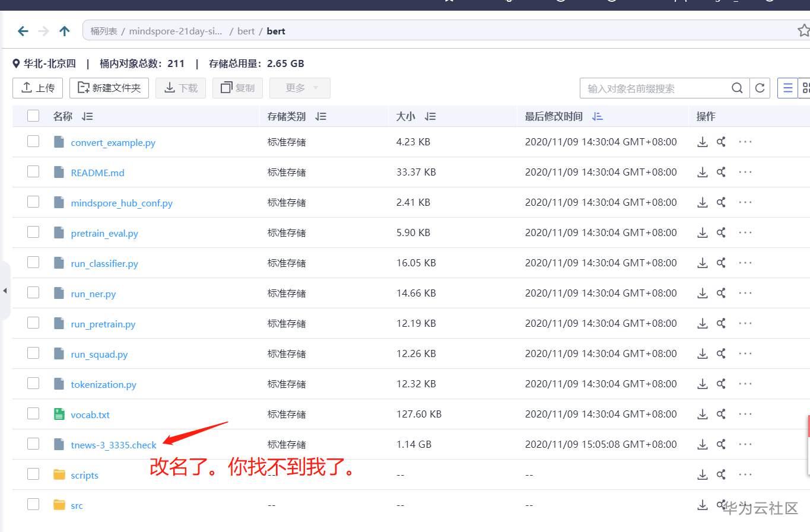Refresh the object list

[x=760, y=88]
